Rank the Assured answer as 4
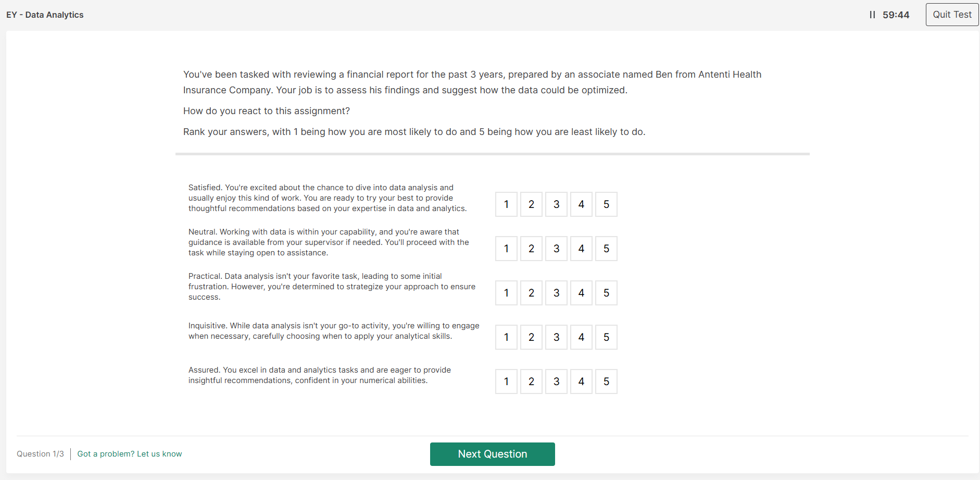The image size is (980, 480). (x=581, y=381)
